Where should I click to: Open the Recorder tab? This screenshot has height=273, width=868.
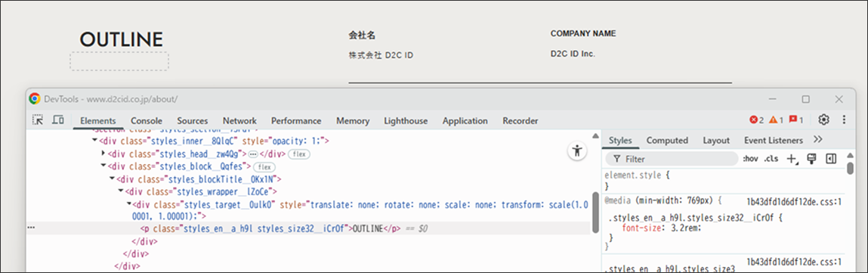click(520, 121)
